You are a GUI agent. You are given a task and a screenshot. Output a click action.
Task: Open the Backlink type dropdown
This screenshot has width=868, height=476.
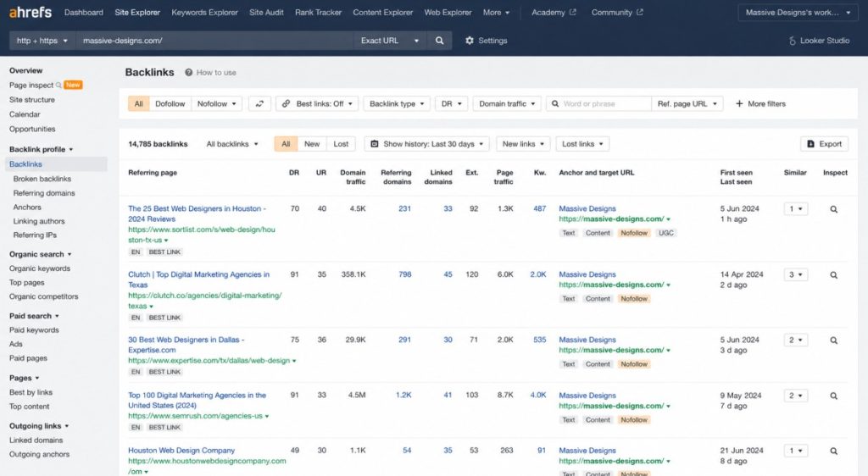(x=397, y=104)
